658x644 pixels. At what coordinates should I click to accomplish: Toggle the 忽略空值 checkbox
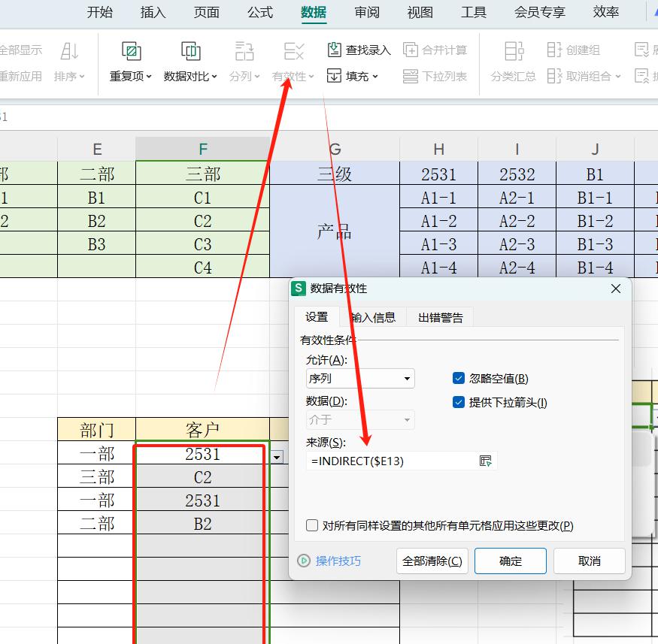point(458,378)
